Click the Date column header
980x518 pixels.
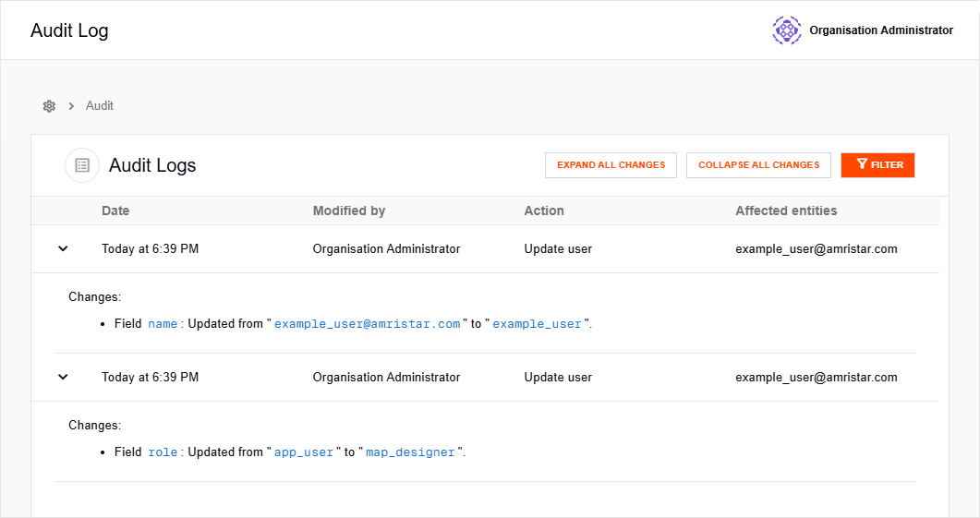(115, 211)
